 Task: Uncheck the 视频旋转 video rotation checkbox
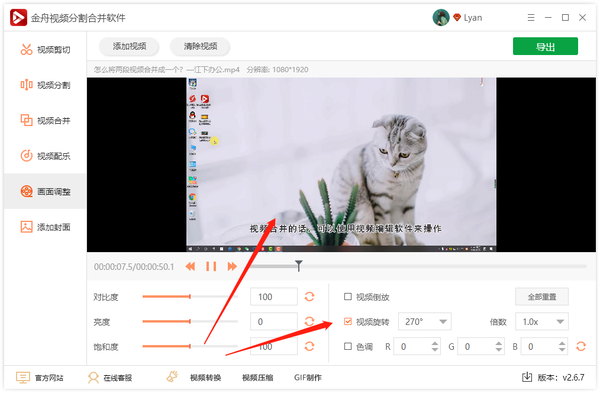[x=347, y=321]
